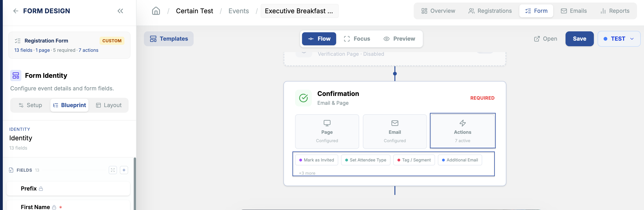Screen dimensions: 644x210
Task: Click the home icon in breadcrumb
Action: (x=156, y=11)
